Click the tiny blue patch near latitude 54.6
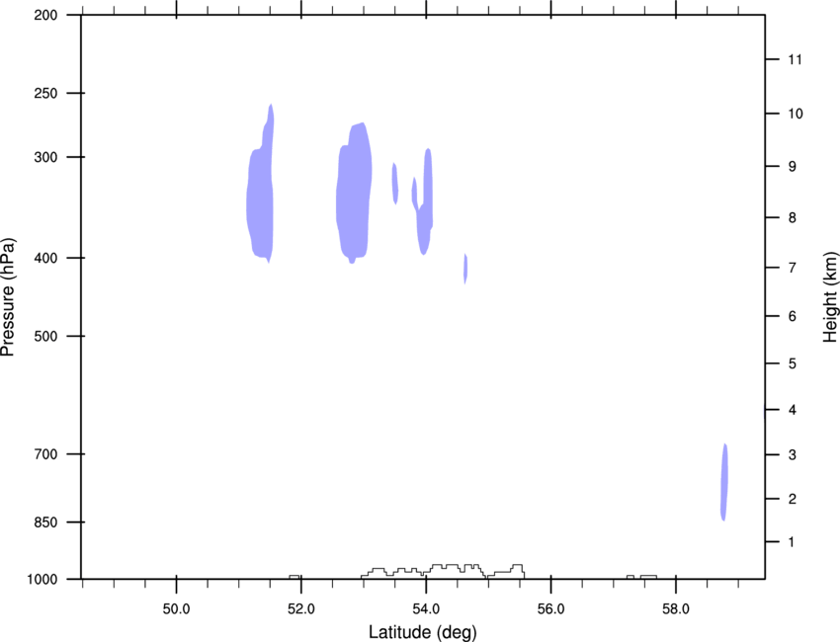The image size is (840, 642). (465, 269)
